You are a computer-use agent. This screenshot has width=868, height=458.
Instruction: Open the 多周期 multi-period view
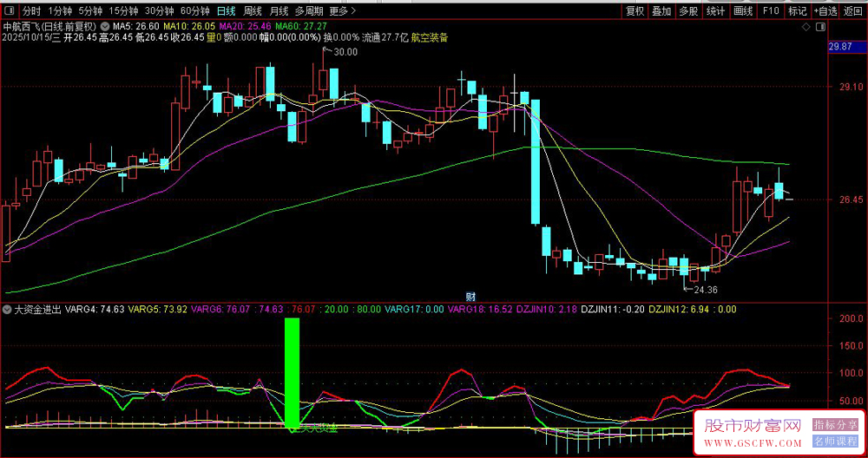point(309,11)
